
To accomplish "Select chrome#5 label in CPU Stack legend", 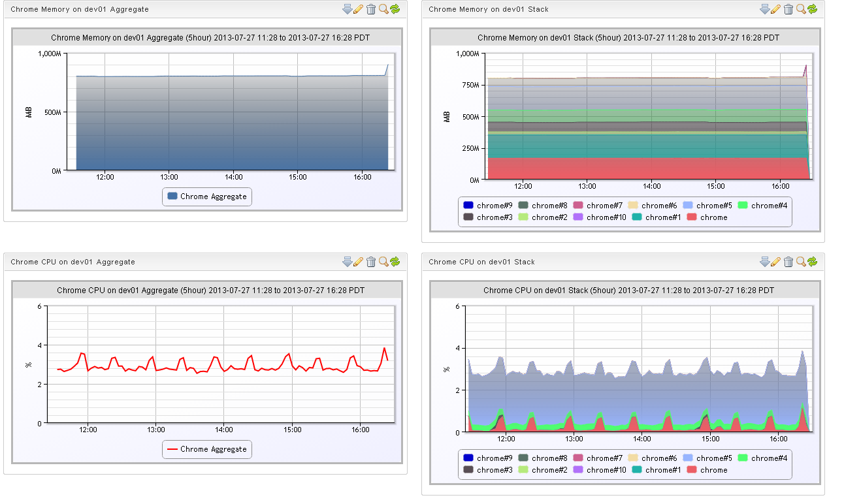I will (x=714, y=458).
